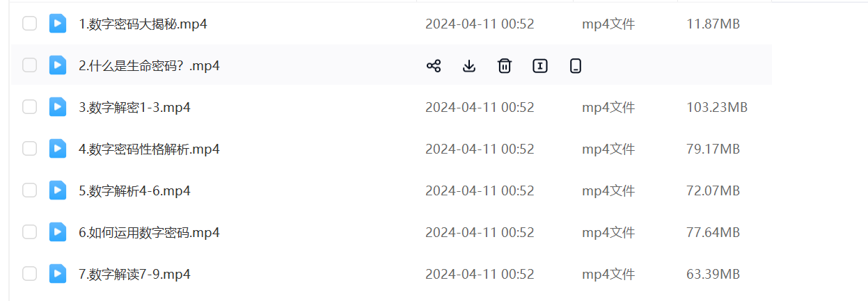The width and height of the screenshot is (868, 301).
Task: Tick the checkbox beside 2.什么是生命密码？.mp4
Action: coord(29,65)
